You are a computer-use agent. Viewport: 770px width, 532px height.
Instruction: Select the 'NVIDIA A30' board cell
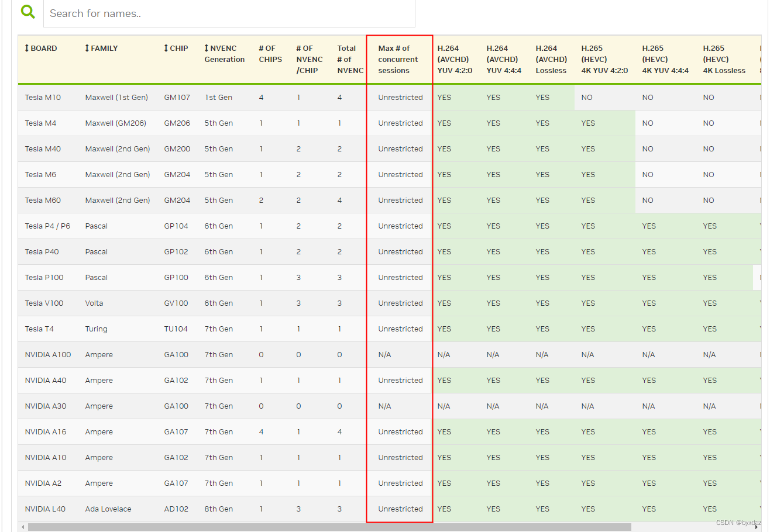(x=46, y=406)
